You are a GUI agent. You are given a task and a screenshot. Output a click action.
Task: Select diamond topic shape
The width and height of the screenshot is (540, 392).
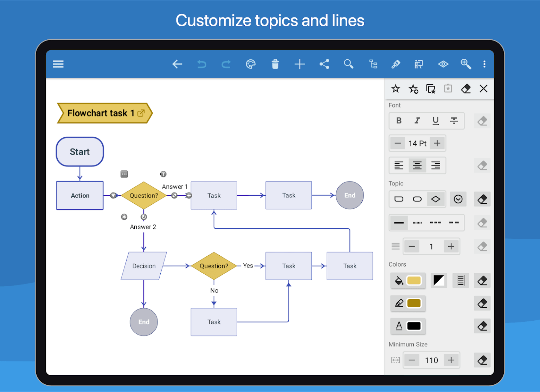tap(436, 199)
